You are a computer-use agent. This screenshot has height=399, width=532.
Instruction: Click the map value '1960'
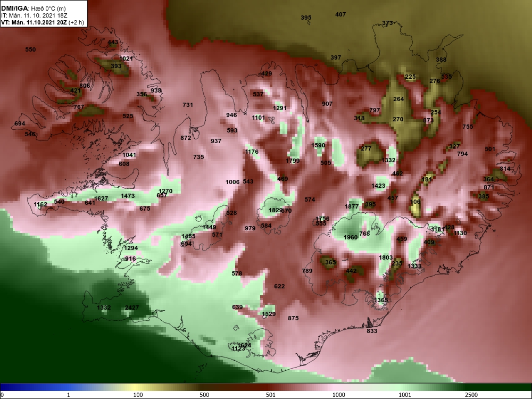pos(351,237)
